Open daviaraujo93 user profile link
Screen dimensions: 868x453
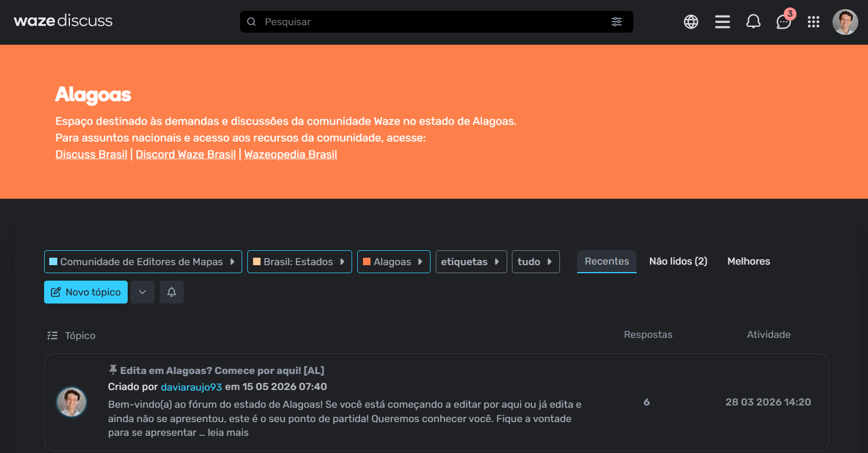pyautogui.click(x=191, y=387)
